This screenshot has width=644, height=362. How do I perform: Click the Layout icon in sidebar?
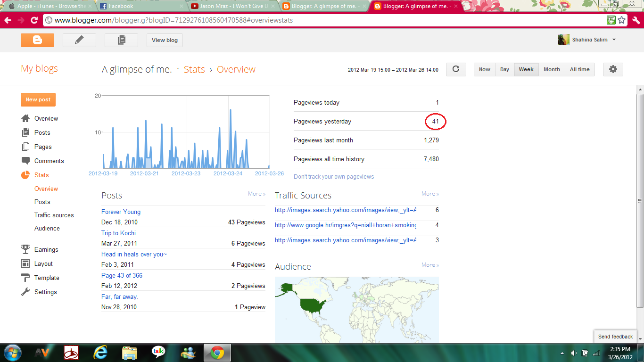[x=25, y=263]
